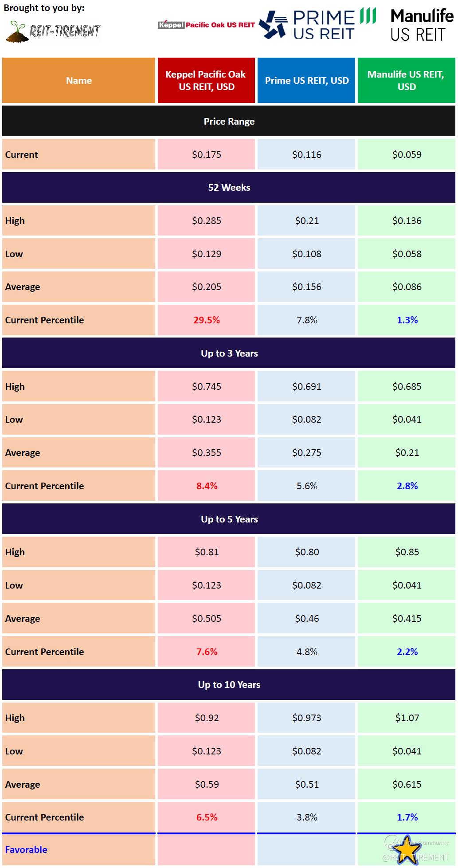Click the Up to 5 Years bar

pos(229,519)
